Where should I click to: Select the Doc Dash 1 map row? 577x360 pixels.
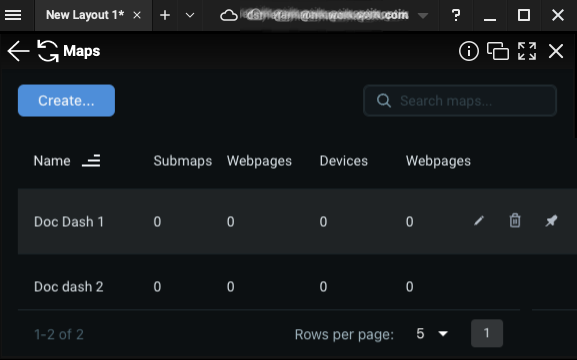point(297,222)
